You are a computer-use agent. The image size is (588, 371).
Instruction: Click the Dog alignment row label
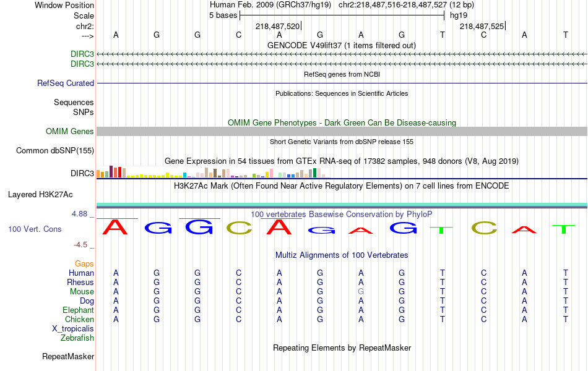coord(87,301)
